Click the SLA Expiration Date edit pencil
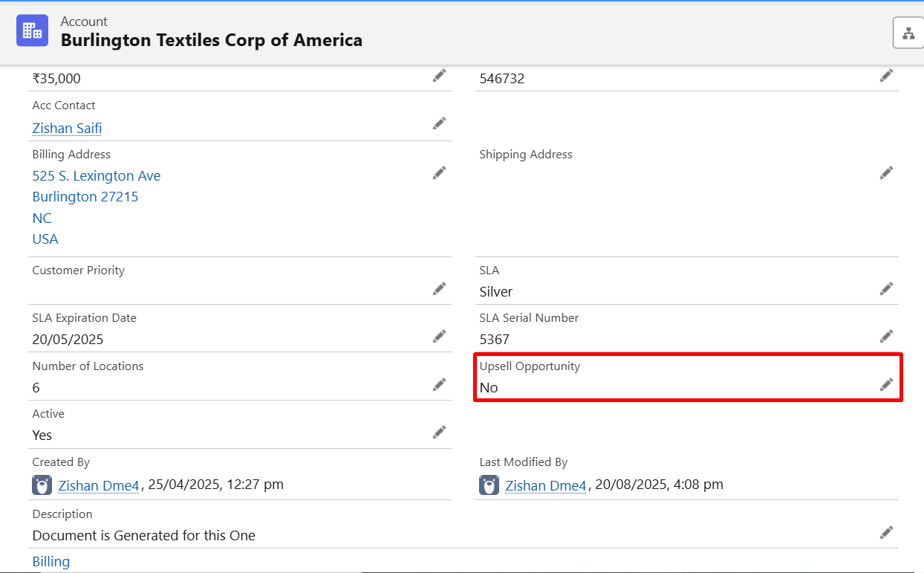 coord(440,337)
